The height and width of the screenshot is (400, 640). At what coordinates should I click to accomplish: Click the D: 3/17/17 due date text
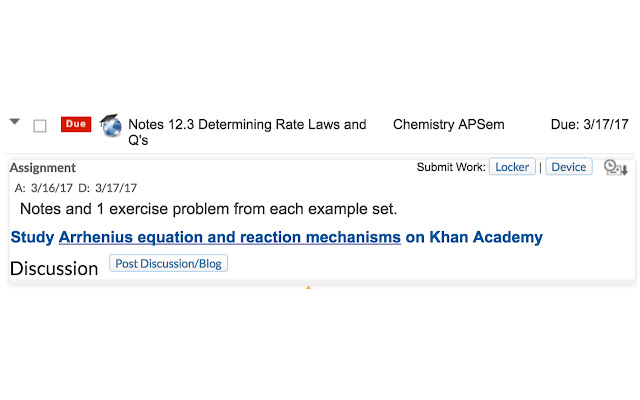108,188
